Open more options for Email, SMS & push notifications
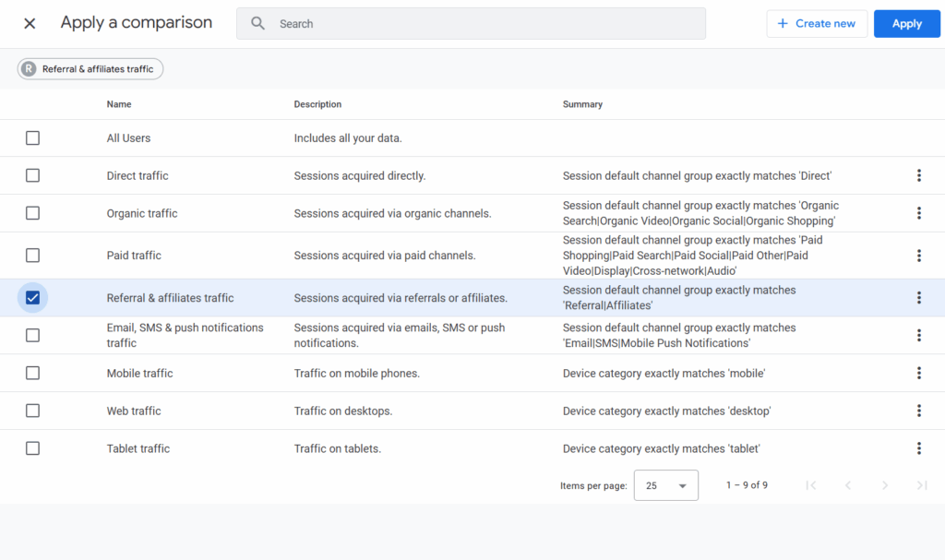This screenshot has width=945, height=560. (918, 335)
